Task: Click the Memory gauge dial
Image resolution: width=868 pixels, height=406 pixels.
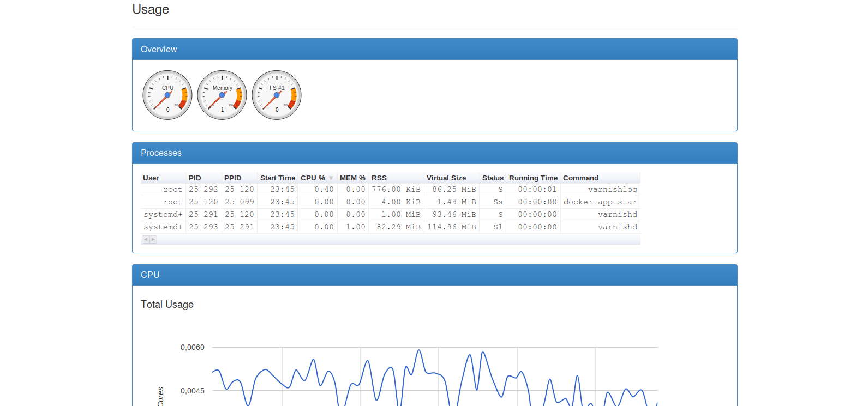Action: (x=222, y=95)
